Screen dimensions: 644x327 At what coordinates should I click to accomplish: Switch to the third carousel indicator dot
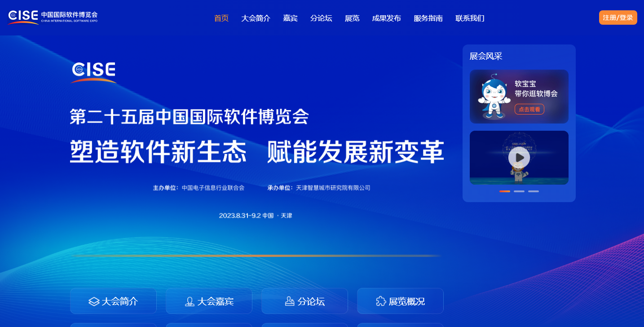click(534, 191)
